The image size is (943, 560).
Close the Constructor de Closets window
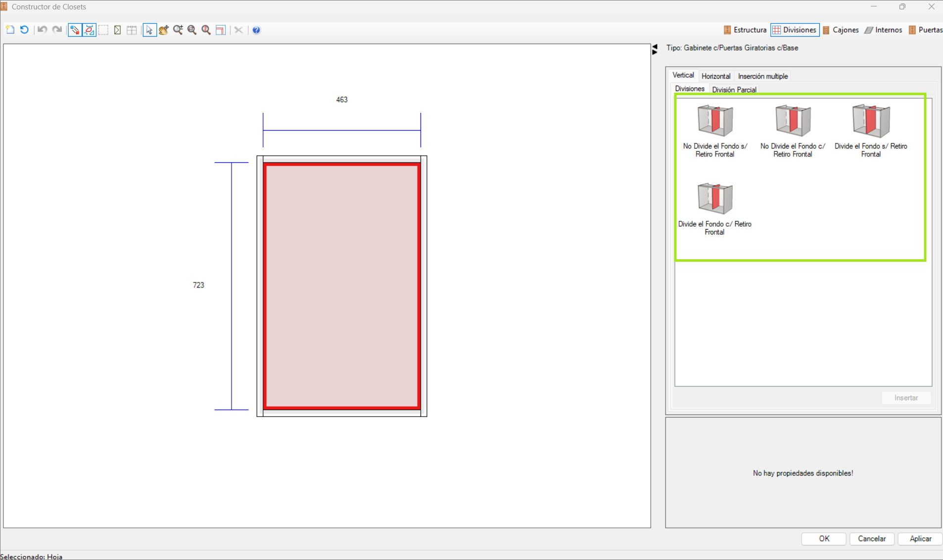tap(931, 7)
